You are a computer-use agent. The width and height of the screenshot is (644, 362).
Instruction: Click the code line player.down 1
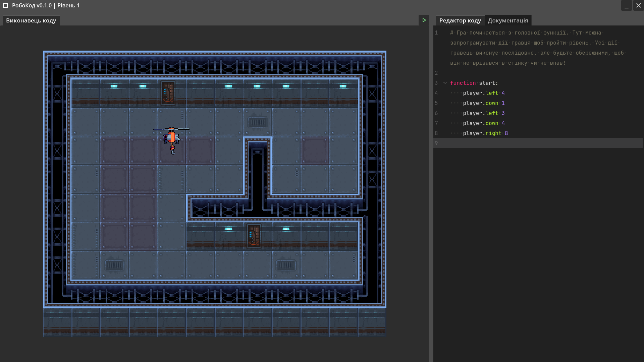(x=484, y=103)
